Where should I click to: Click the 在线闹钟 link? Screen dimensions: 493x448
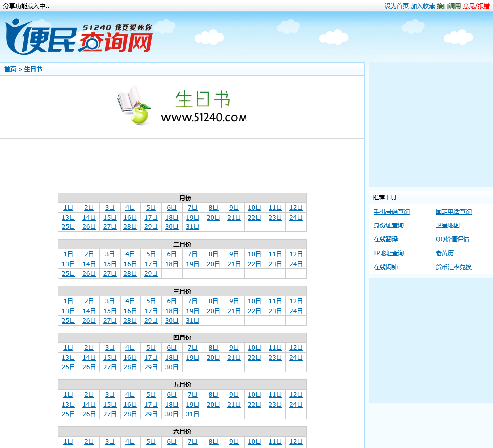coord(386,267)
